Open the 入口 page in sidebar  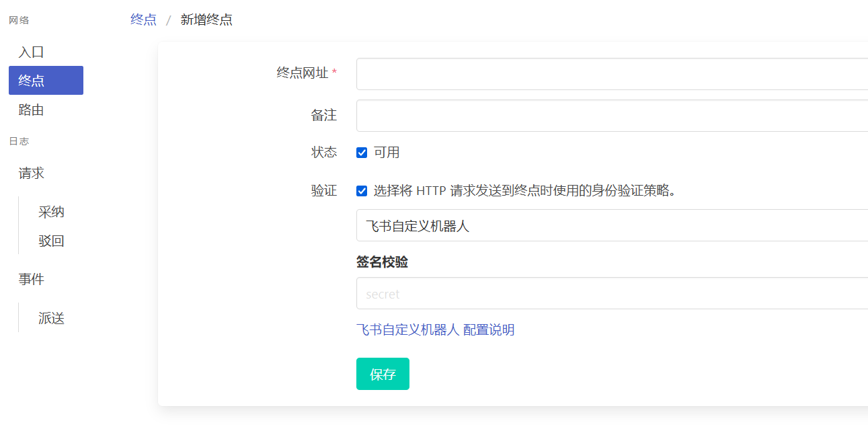pyautogui.click(x=31, y=52)
